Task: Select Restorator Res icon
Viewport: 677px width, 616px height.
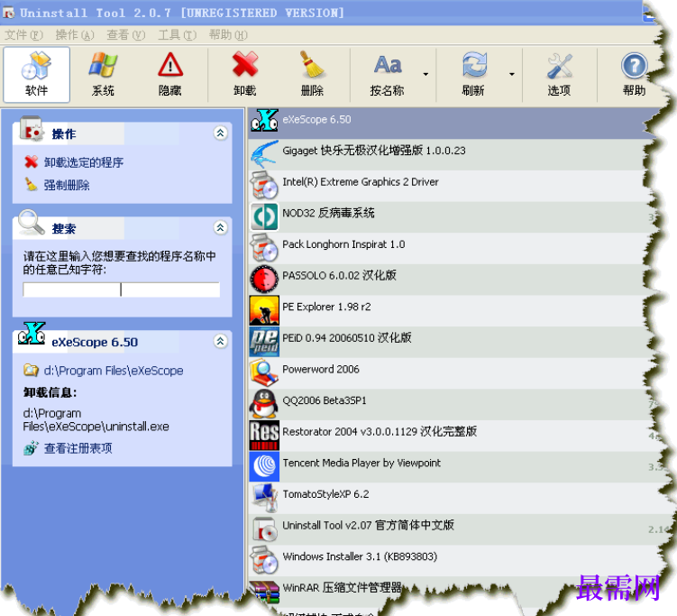Action: [264, 435]
